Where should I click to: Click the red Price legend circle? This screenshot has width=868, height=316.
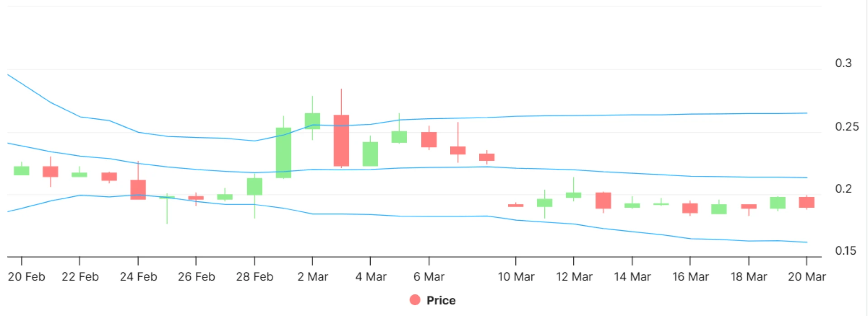pyautogui.click(x=415, y=300)
